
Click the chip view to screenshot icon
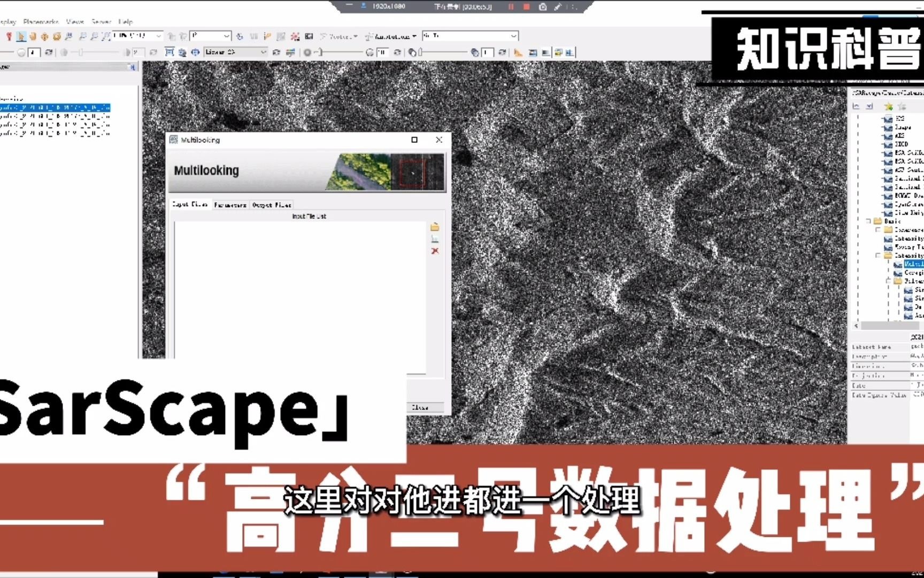(309, 36)
